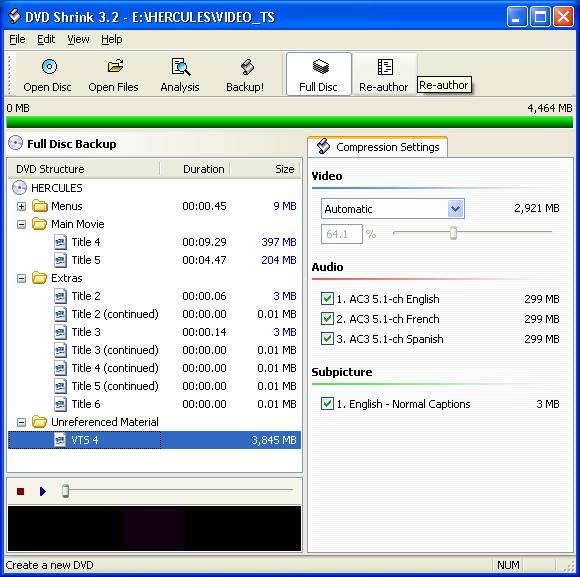Viewport: 580px width, 577px height.
Task: Open the Help menu
Action: pos(112,39)
